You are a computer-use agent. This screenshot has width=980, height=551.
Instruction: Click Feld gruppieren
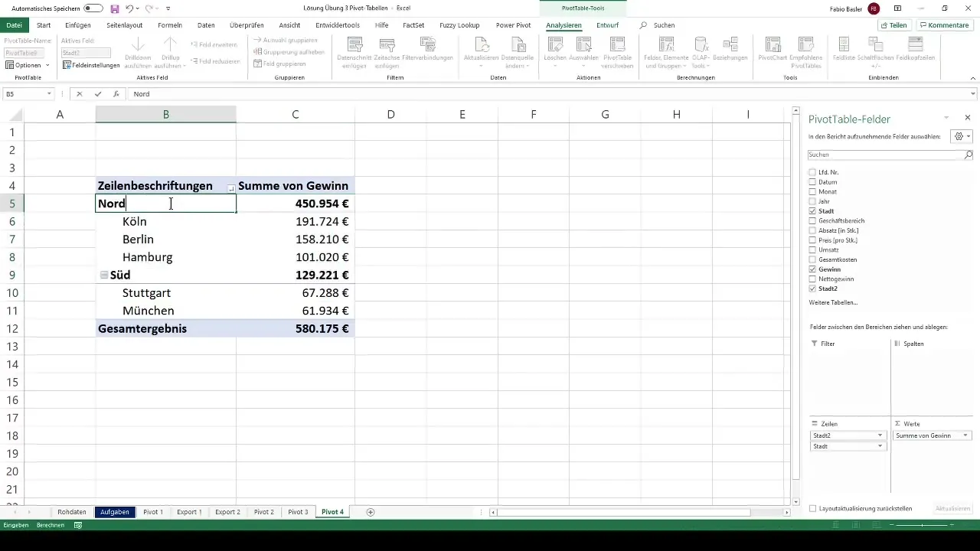tap(279, 64)
